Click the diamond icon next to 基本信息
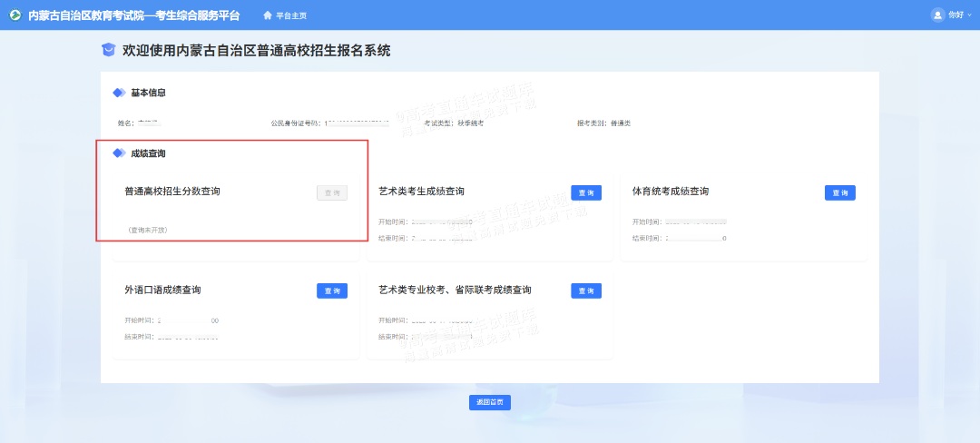The image size is (980, 443). (119, 93)
